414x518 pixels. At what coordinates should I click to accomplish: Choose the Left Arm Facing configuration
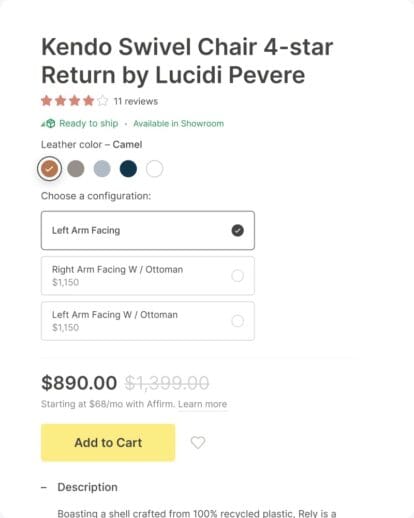click(x=148, y=230)
